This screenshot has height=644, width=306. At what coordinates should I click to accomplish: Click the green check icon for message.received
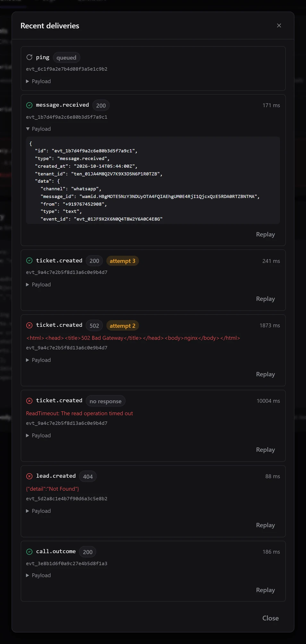(x=29, y=105)
